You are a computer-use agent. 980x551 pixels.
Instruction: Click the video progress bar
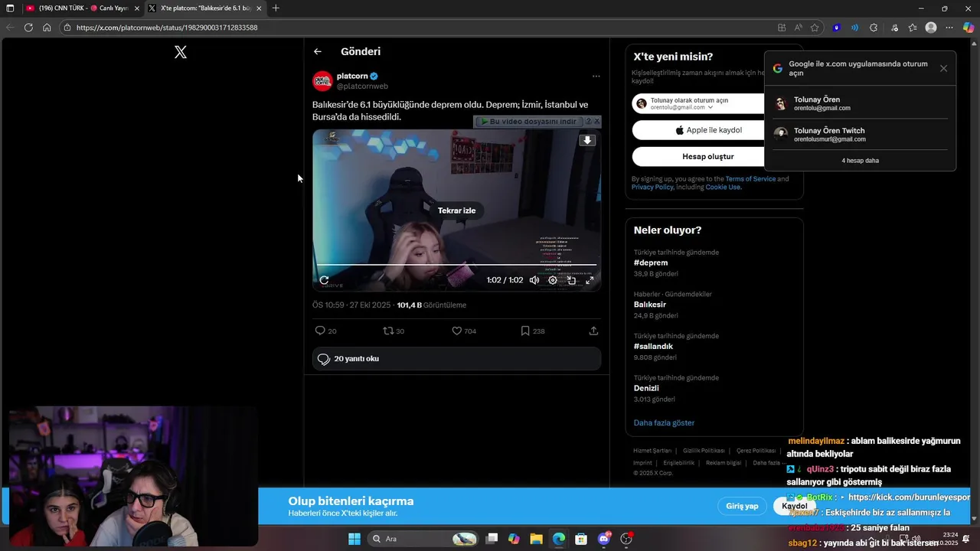click(456, 265)
